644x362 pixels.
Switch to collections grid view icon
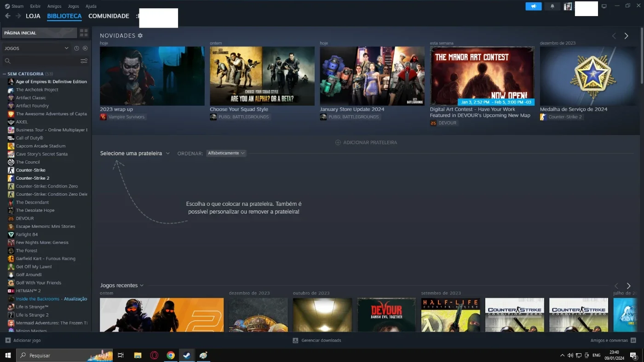(x=84, y=33)
